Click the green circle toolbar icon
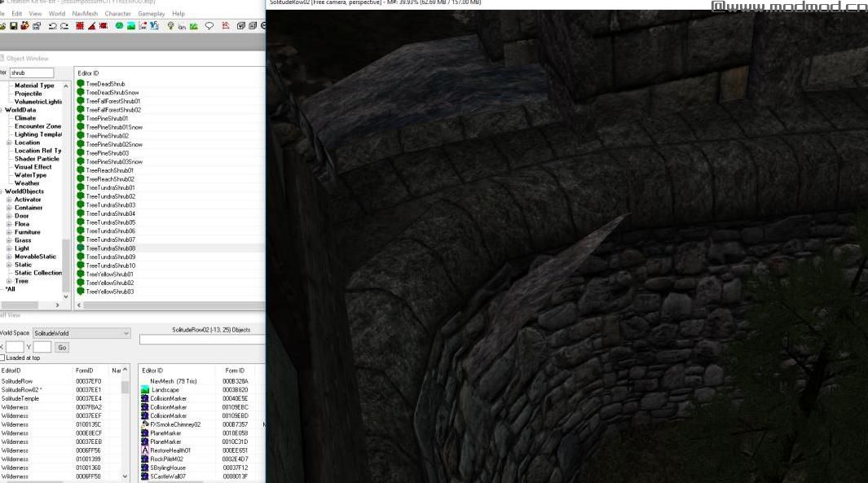Image resolution: width=868 pixels, height=483 pixels. coord(119,26)
